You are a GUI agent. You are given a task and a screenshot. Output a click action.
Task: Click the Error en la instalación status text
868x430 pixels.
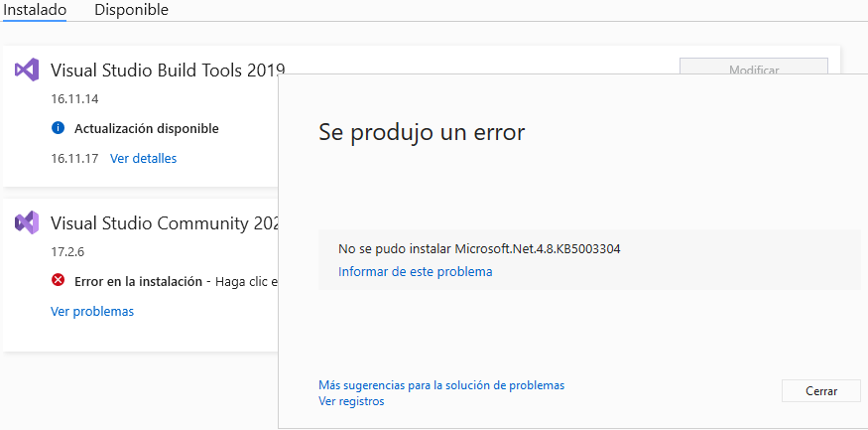139,281
